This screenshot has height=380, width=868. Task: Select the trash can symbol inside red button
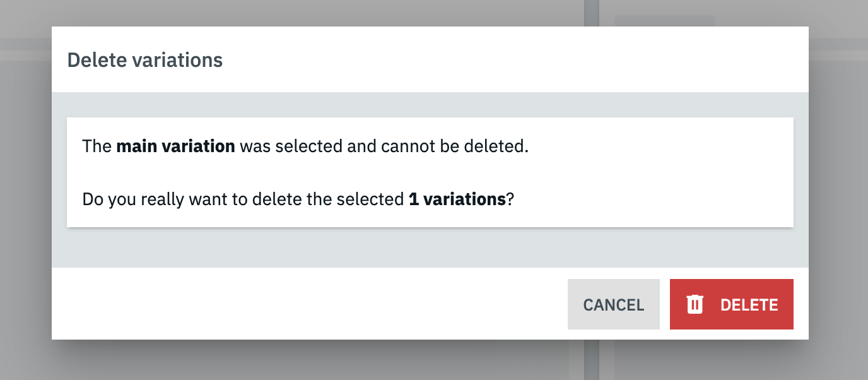pyautogui.click(x=695, y=304)
